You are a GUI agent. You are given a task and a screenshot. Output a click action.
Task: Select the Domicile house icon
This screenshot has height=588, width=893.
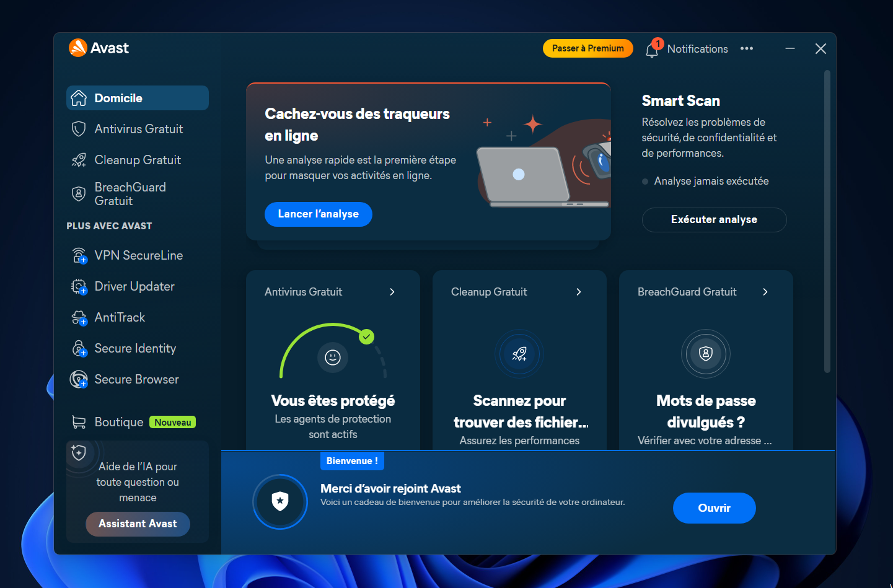(79, 98)
